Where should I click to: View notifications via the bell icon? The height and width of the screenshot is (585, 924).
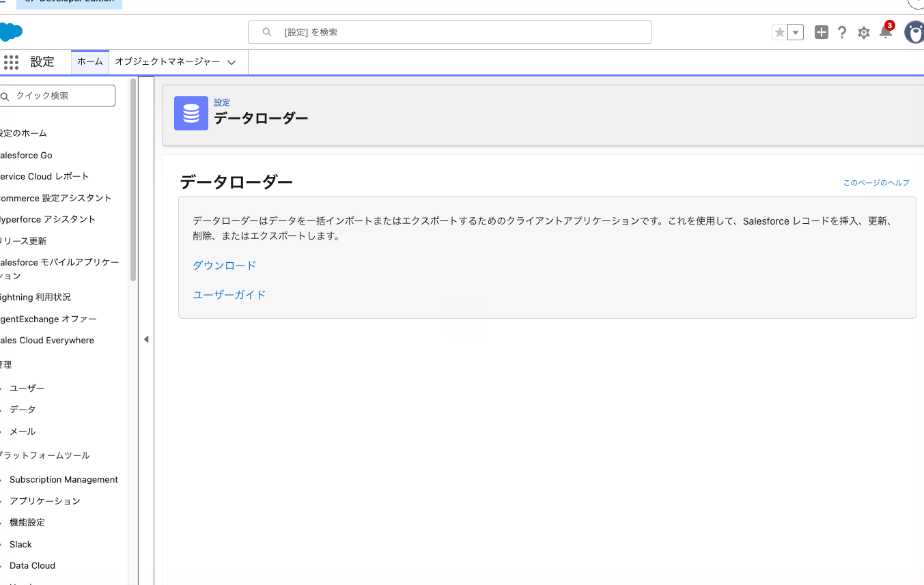click(x=886, y=31)
